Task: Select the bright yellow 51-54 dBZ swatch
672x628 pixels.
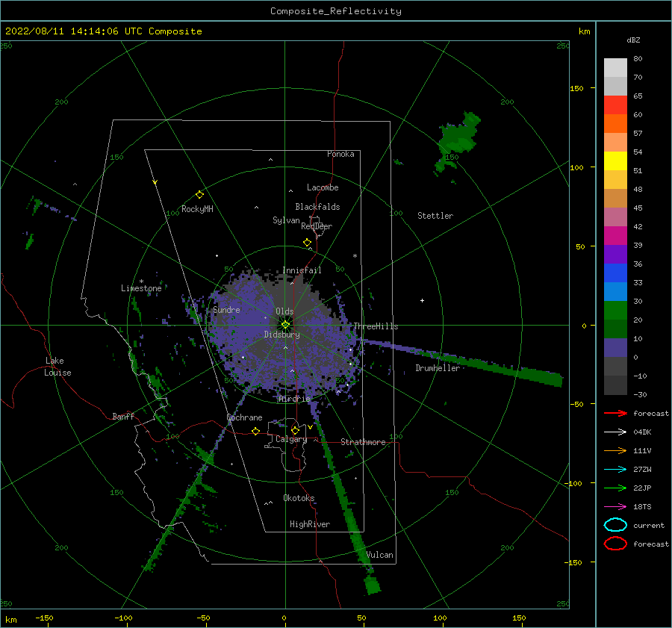Action: [x=615, y=161]
